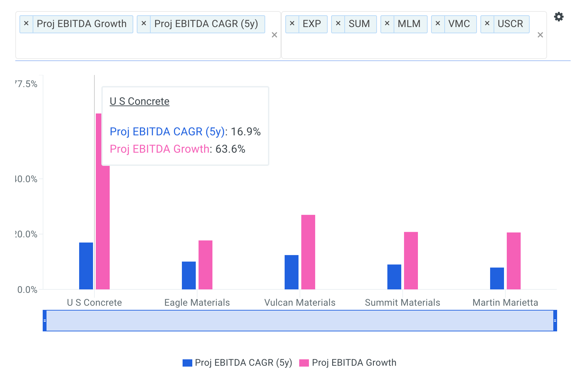Open chart settings gear icon
The image size is (588, 381).
[558, 17]
